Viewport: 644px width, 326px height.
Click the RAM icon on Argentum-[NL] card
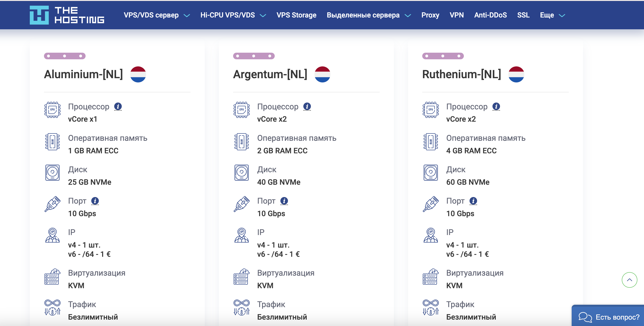[x=241, y=142]
